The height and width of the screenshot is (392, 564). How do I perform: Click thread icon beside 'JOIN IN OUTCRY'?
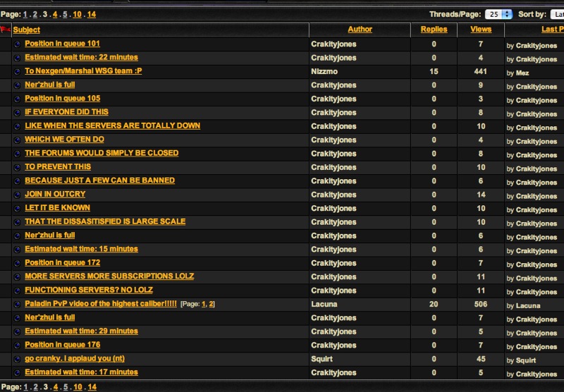click(18, 195)
